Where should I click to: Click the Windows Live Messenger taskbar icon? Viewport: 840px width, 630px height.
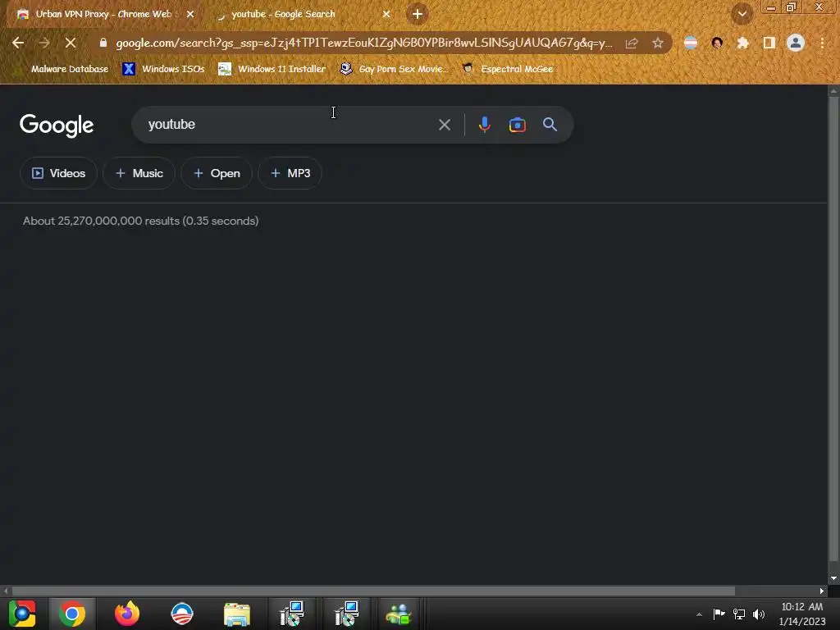point(399,614)
